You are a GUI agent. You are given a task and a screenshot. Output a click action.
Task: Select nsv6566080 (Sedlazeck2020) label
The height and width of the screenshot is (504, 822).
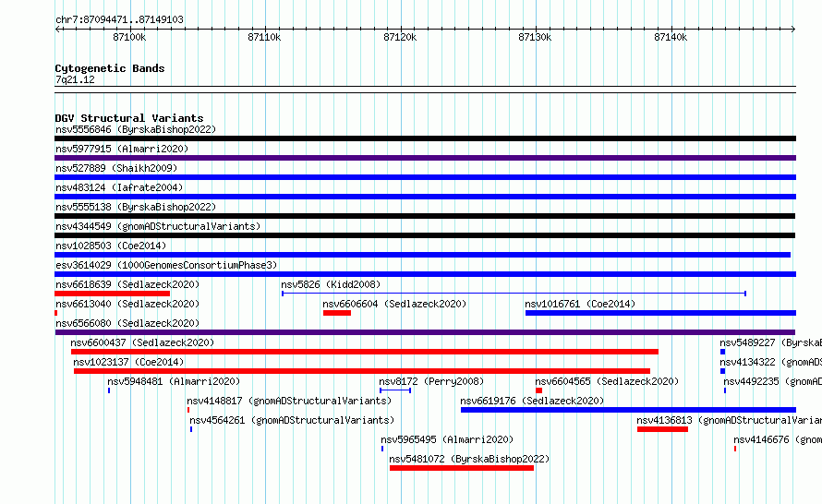click(127, 323)
